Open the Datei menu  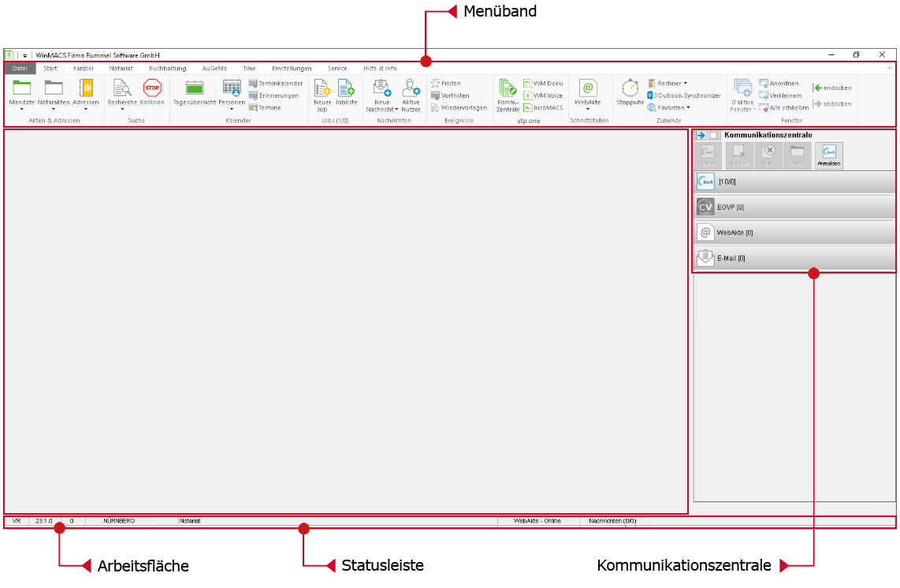[20, 69]
